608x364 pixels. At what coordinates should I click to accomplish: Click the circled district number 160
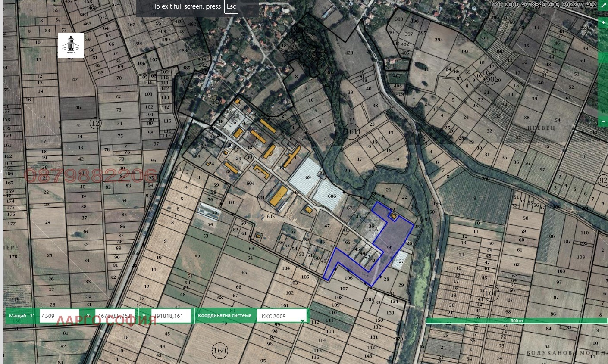point(219,351)
